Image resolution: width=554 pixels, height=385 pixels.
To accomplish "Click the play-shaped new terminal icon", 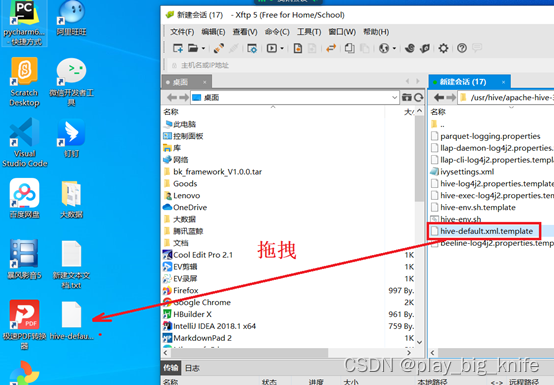I will point(272,48).
